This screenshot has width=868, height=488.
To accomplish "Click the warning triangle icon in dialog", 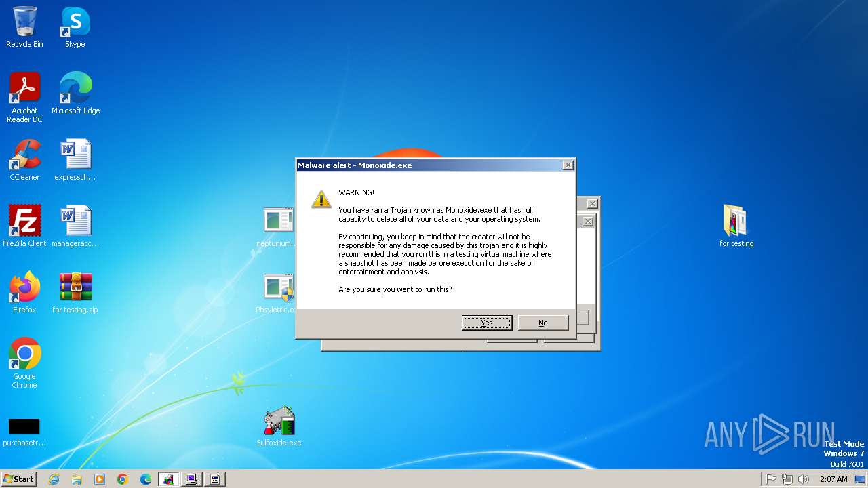I will tap(321, 199).
